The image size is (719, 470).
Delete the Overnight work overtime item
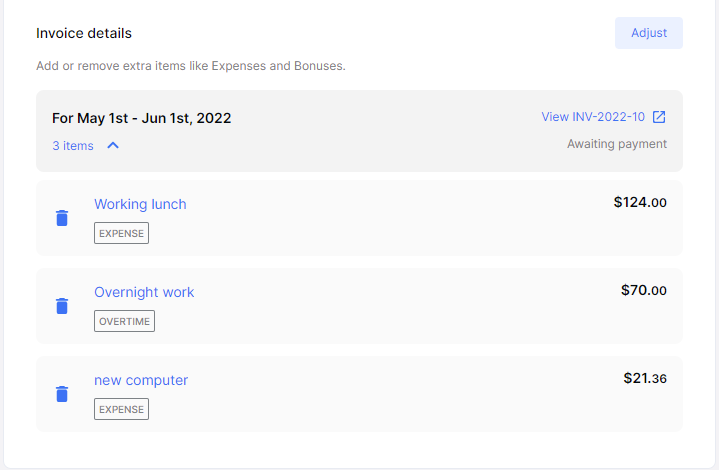(x=62, y=306)
